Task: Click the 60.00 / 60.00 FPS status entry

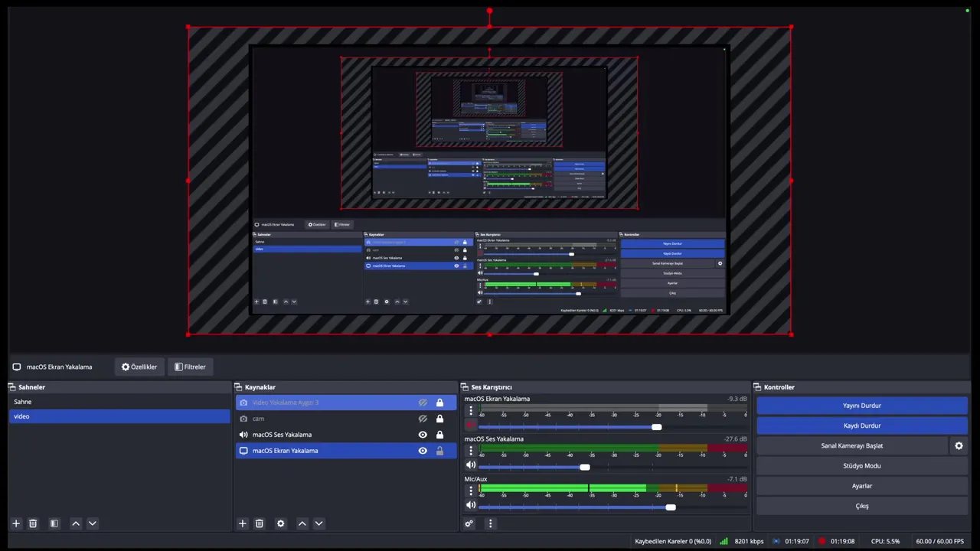Action: pyautogui.click(x=939, y=541)
